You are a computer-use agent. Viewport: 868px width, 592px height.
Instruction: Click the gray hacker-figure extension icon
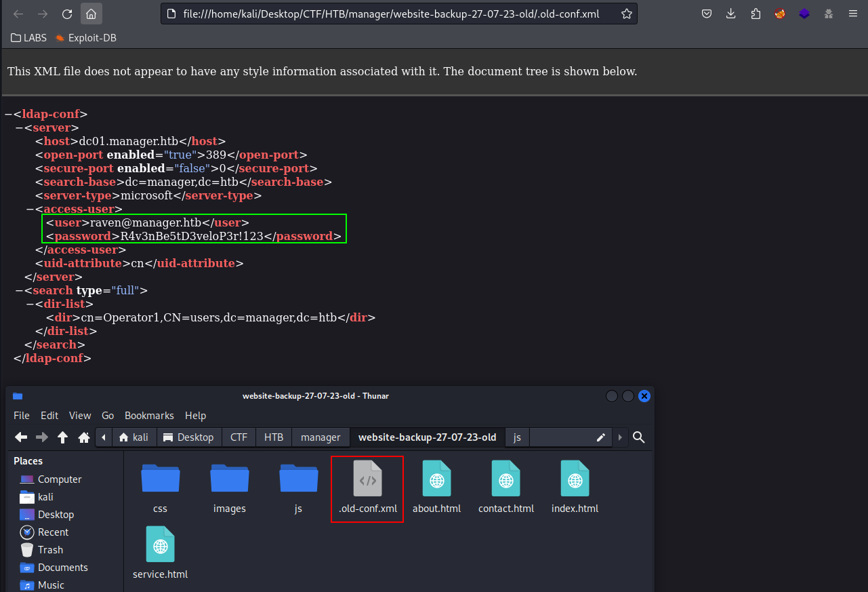(x=829, y=14)
